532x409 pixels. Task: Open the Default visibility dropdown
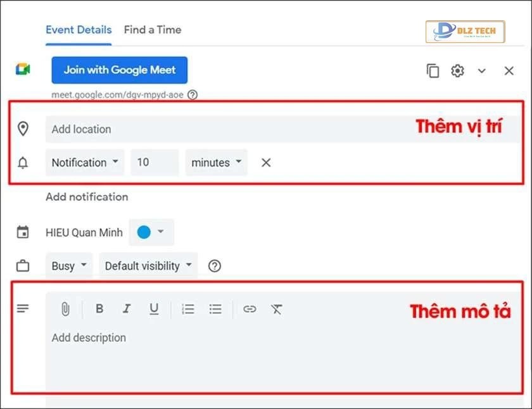[148, 265]
